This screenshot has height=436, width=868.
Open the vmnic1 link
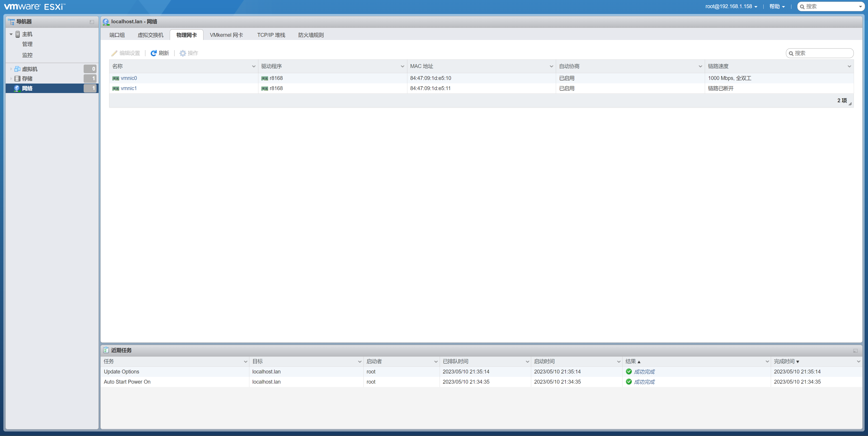[x=129, y=88]
